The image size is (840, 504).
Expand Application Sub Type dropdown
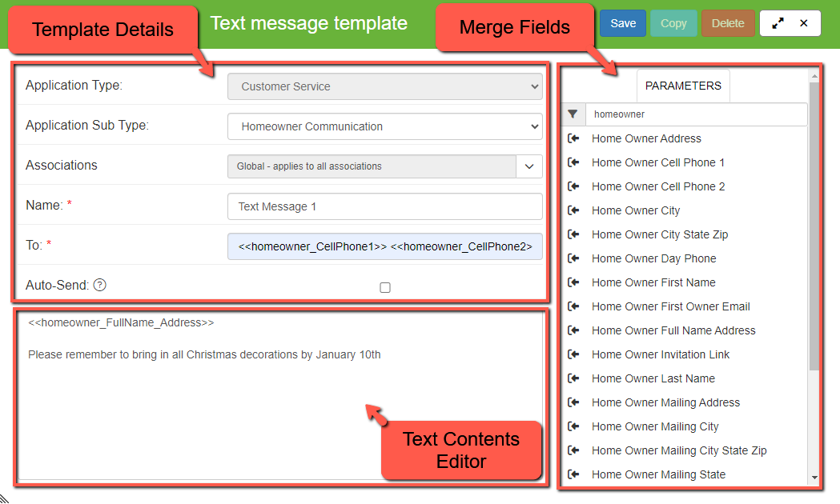[384, 126]
